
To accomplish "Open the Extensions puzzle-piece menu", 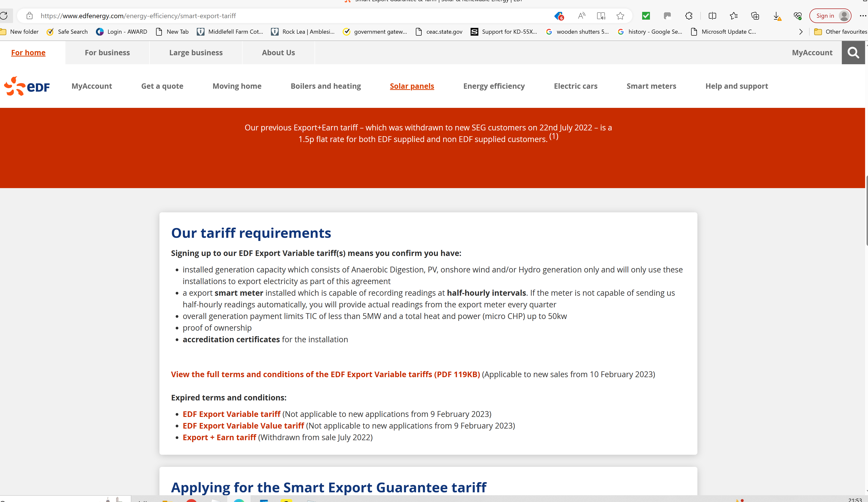I will pos(688,16).
